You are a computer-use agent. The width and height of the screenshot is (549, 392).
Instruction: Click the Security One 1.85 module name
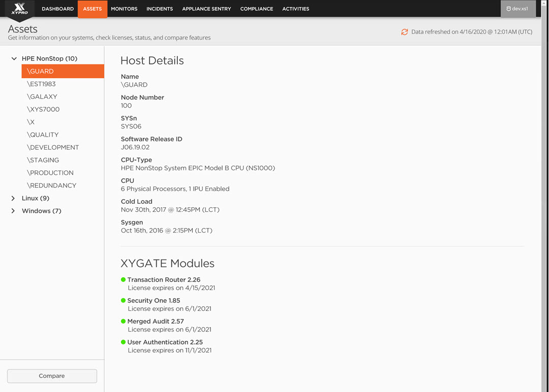point(154,301)
